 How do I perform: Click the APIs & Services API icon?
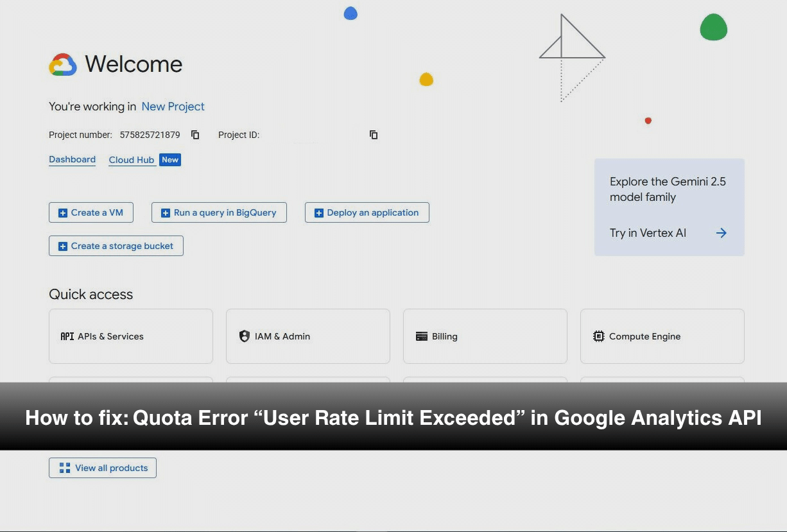(x=67, y=336)
